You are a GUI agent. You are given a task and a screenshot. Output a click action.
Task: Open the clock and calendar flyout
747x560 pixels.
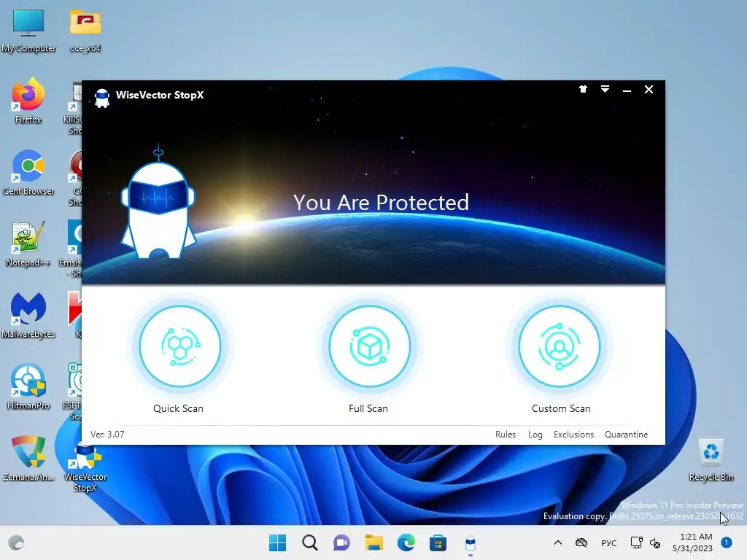click(693, 542)
